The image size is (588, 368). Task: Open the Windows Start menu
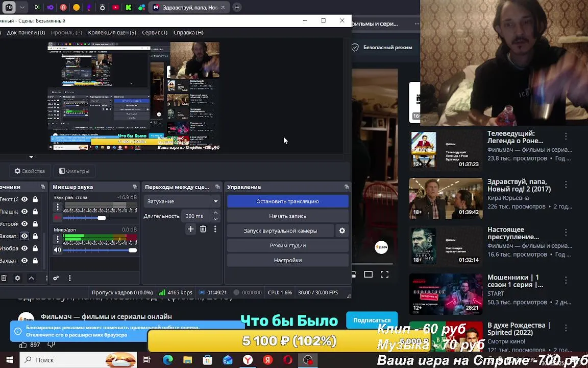[x=10, y=360]
